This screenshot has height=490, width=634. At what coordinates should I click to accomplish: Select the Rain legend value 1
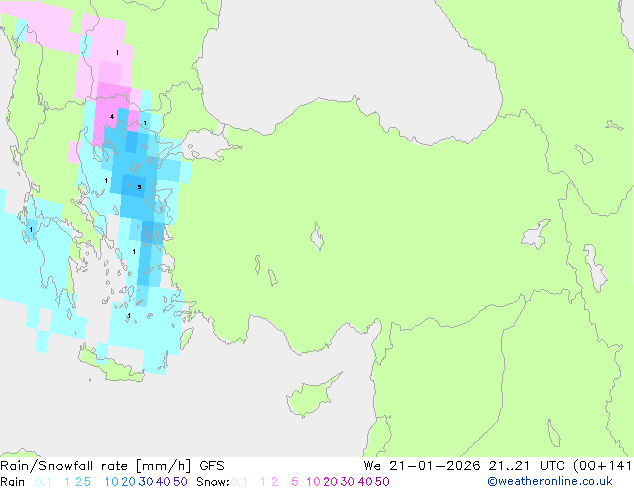[67, 482]
